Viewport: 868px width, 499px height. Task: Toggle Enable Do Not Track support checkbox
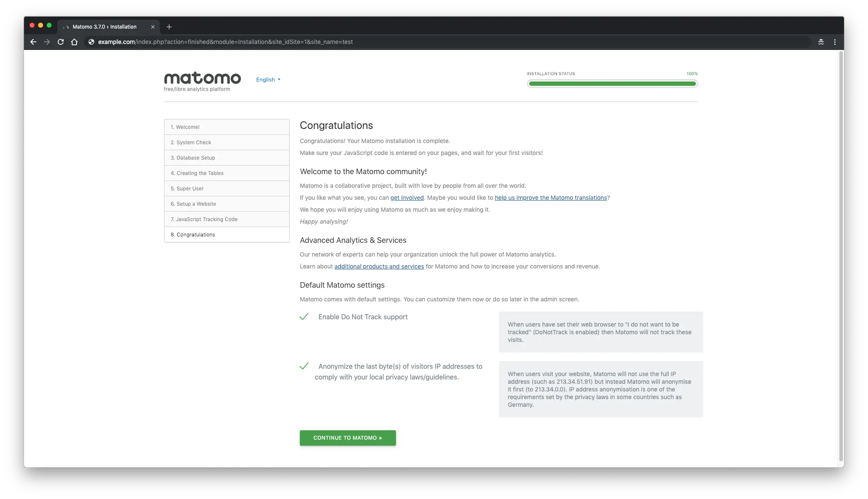pos(304,317)
